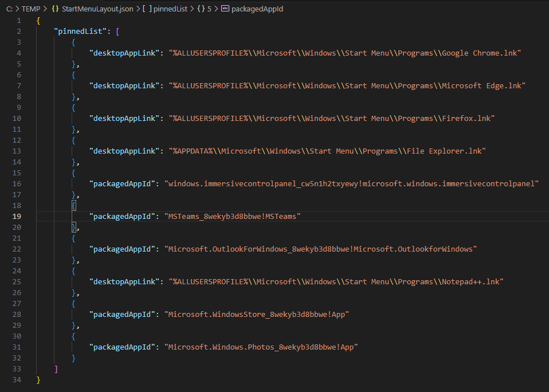Select the pinnedList breadcrumb item
Viewport: 549px width, 392px height.
(x=171, y=9)
